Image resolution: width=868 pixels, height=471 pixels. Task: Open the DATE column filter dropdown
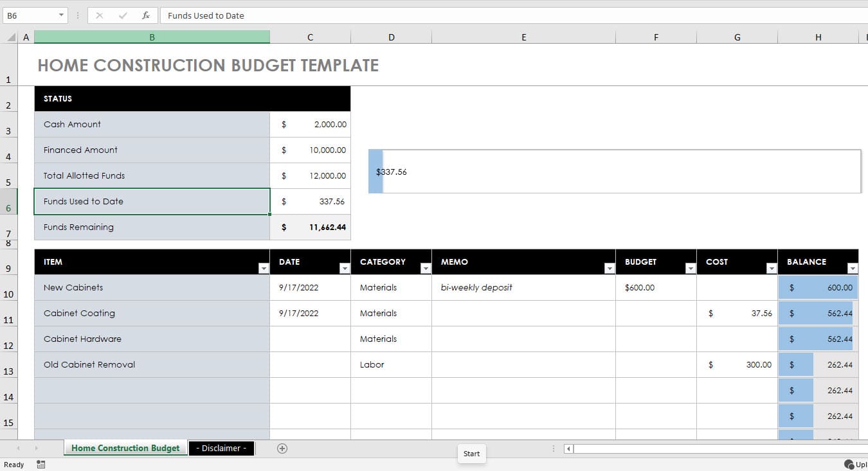pyautogui.click(x=343, y=268)
